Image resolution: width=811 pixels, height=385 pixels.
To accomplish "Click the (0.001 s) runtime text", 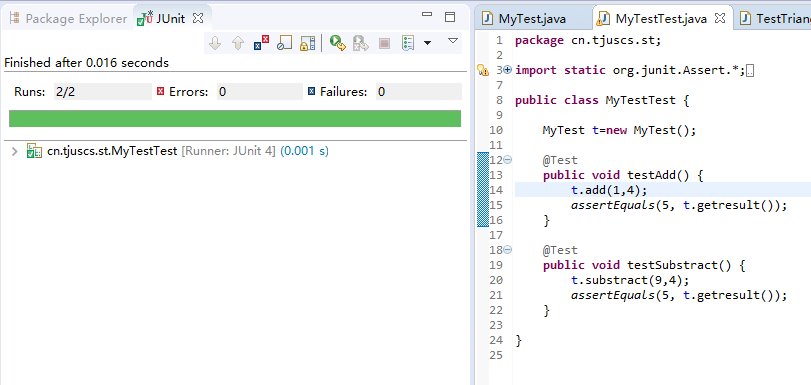I will click(304, 152).
